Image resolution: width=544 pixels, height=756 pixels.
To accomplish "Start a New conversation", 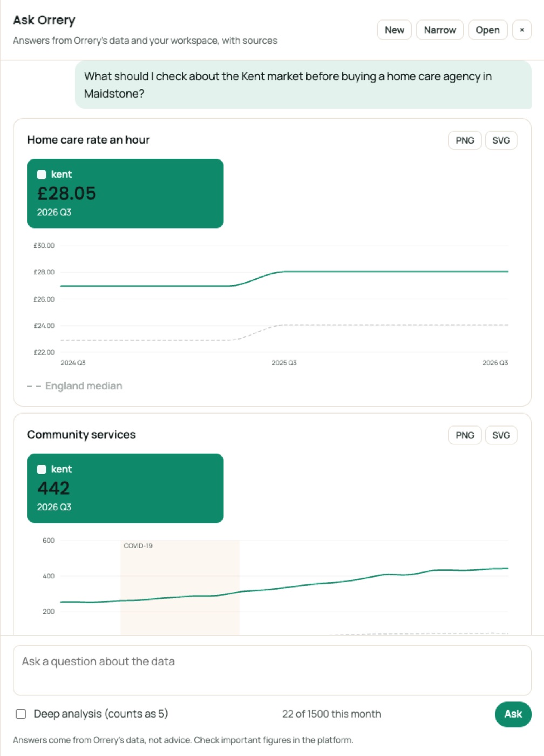I will click(x=395, y=30).
